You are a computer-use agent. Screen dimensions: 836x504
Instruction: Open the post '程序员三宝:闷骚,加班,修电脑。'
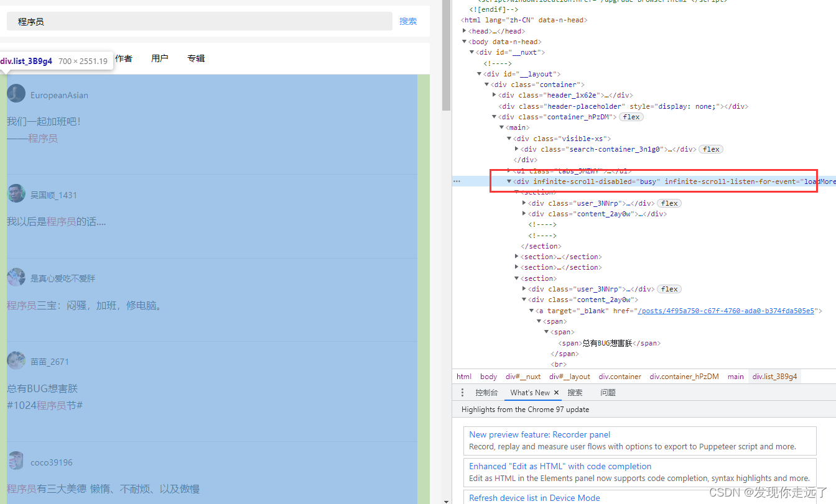pyautogui.click(x=85, y=305)
